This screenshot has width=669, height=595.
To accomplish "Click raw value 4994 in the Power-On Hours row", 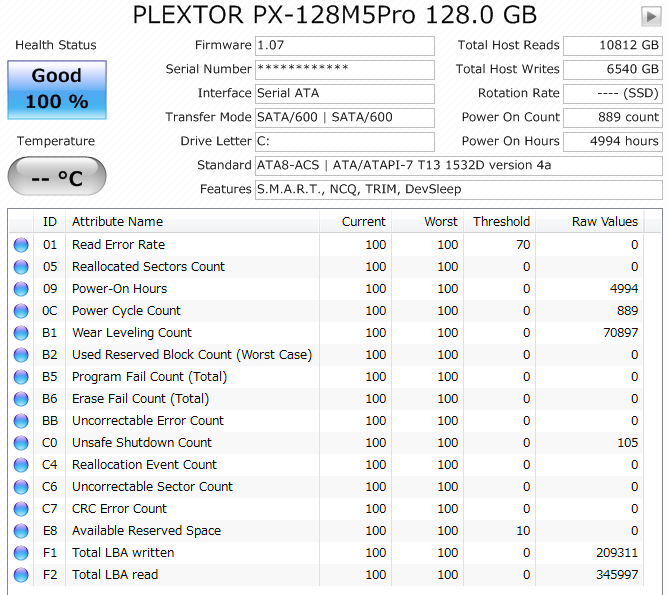I will coord(624,289).
